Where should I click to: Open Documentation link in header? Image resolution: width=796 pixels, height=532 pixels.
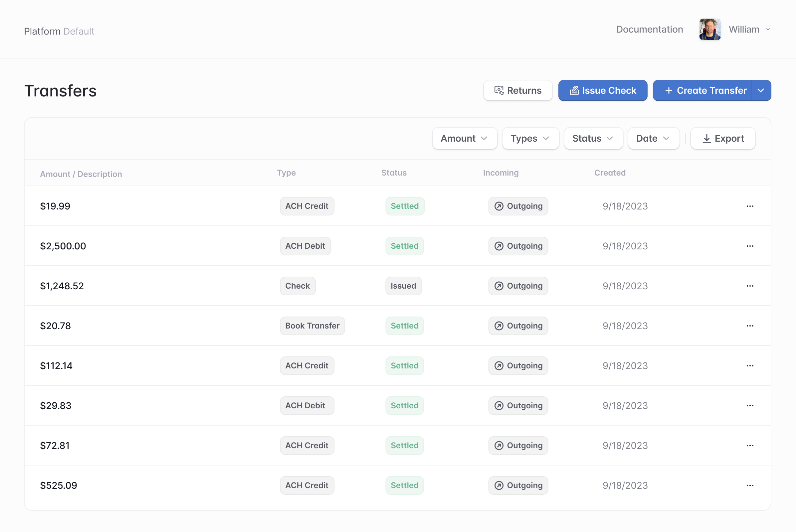tap(649, 30)
